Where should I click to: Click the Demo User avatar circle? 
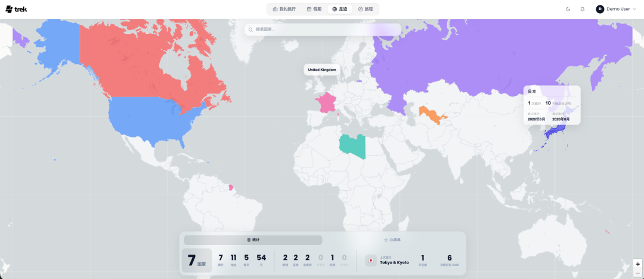(600, 9)
